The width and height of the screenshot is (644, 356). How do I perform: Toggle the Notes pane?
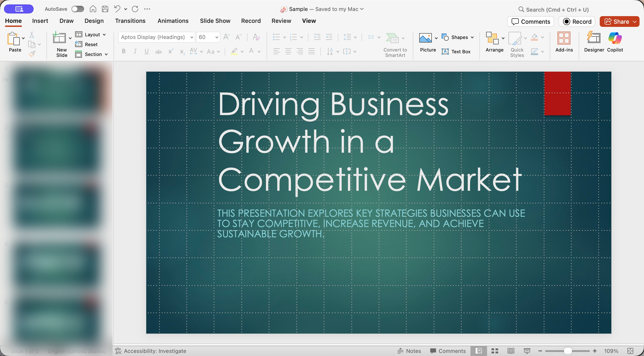pos(409,351)
